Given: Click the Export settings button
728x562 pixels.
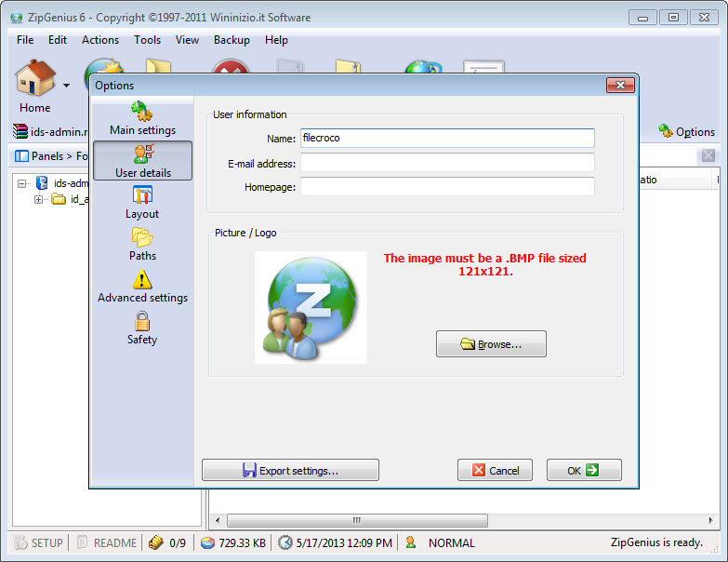Looking at the screenshot, I should (291, 471).
